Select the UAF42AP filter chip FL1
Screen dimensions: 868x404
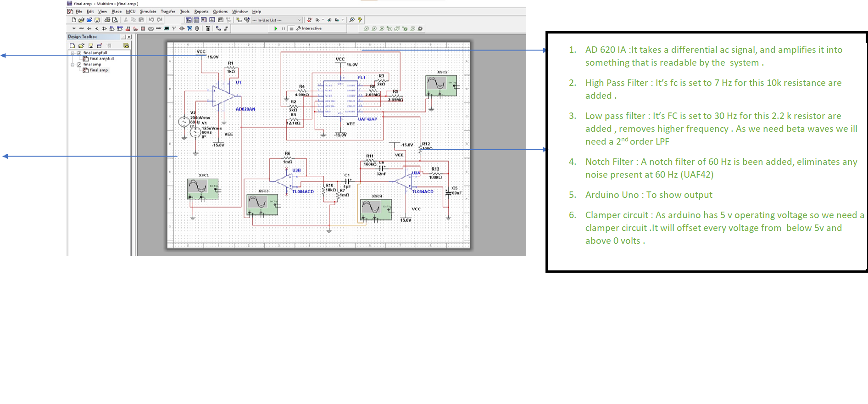pyautogui.click(x=340, y=99)
